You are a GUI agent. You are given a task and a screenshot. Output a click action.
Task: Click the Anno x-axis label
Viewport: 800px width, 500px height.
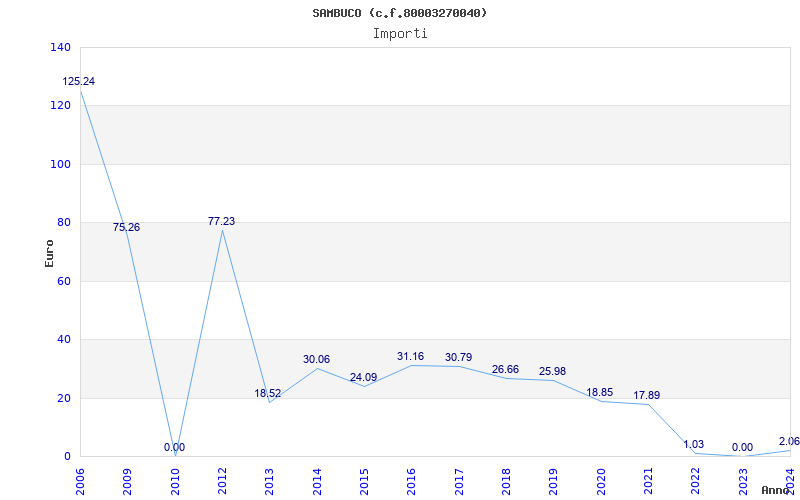tap(776, 490)
